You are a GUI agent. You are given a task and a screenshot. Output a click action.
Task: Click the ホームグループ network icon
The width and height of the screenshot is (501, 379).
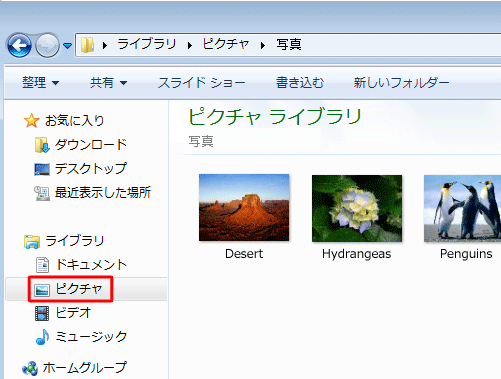pyautogui.click(x=30, y=368)
